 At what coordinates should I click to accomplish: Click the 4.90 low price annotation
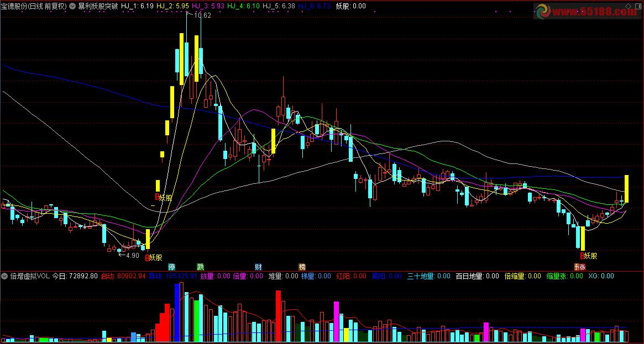pos(132,256)
